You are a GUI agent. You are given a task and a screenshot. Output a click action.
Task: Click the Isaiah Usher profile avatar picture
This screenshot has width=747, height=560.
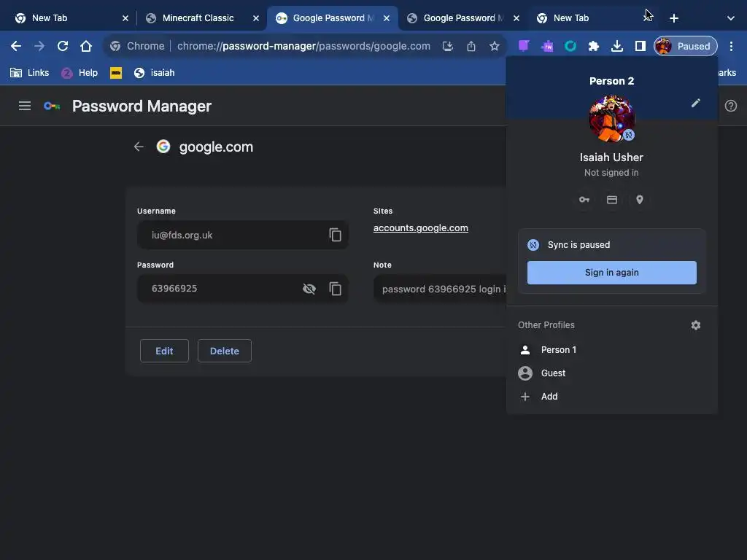click(612, 119)
